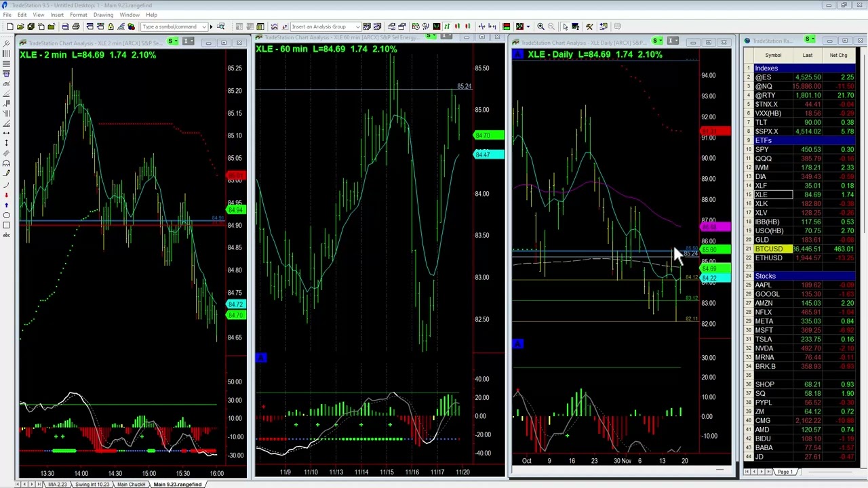
Task: Switch to MIA 2.23 workspace tab
Action: (x=57, y=484)
